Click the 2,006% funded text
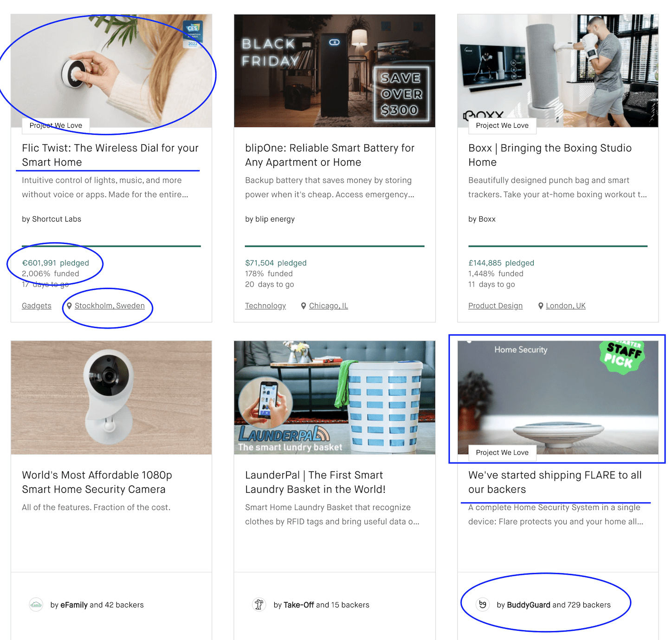 [51, 274]
